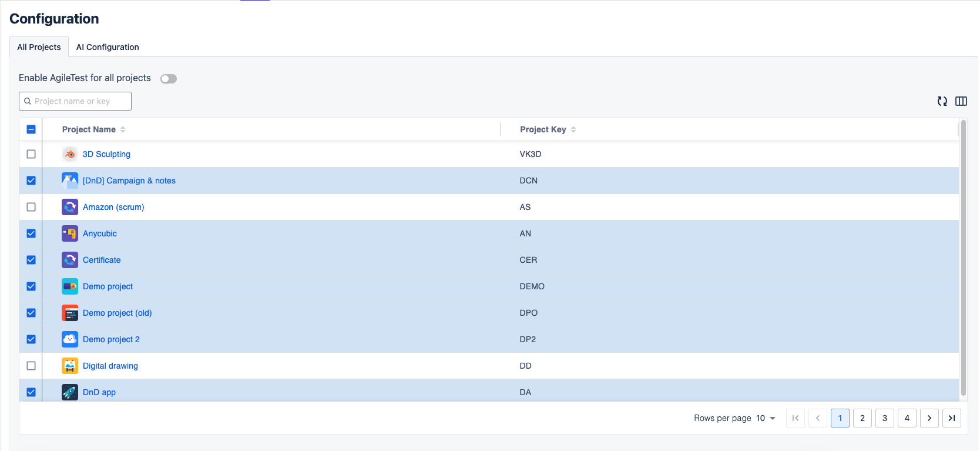Switch to the AI Configuration tab
This screenshot has width=980, height=451.
click(108, 47)
